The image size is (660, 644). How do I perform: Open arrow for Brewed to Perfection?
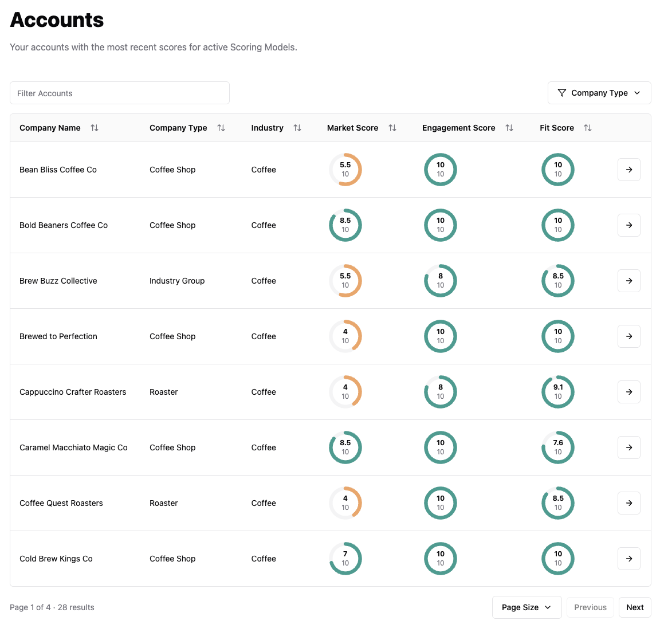point(628,336)
